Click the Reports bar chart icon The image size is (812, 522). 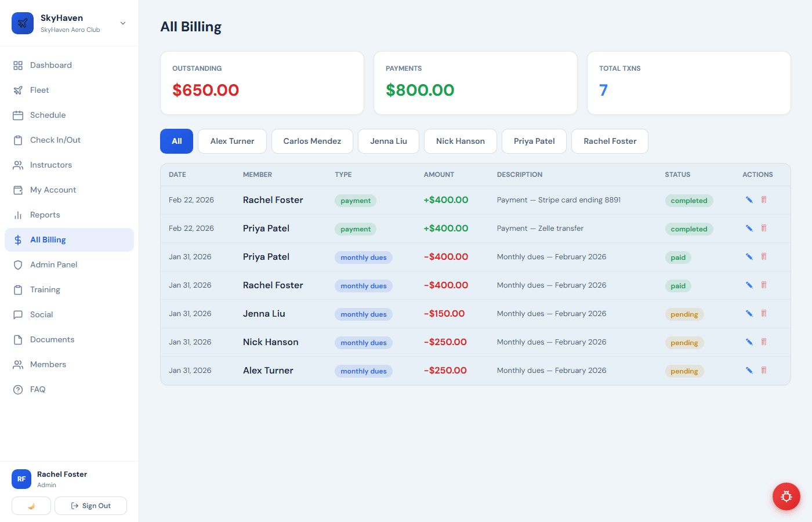[x=18, y=215]
